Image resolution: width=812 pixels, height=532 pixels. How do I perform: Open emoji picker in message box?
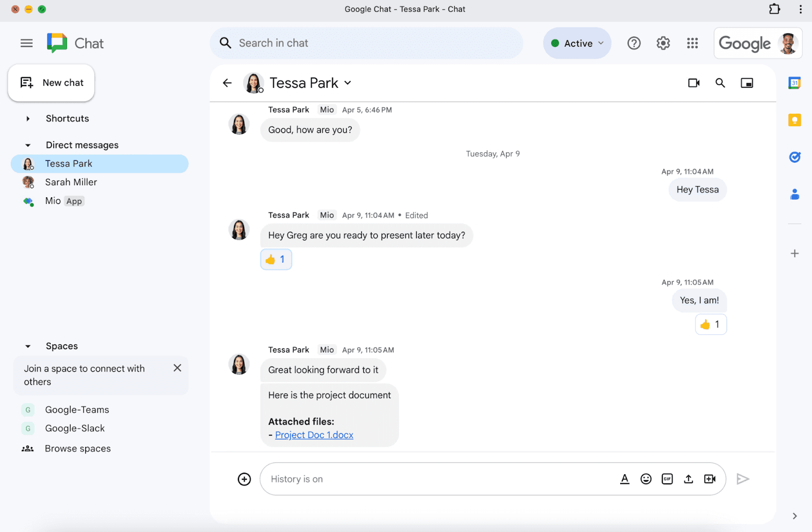tap(646, 479)
